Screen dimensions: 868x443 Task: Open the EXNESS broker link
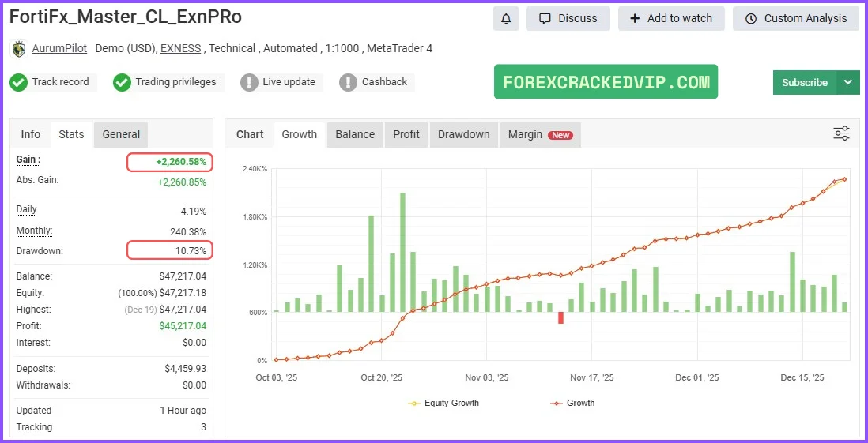point(181,49)
